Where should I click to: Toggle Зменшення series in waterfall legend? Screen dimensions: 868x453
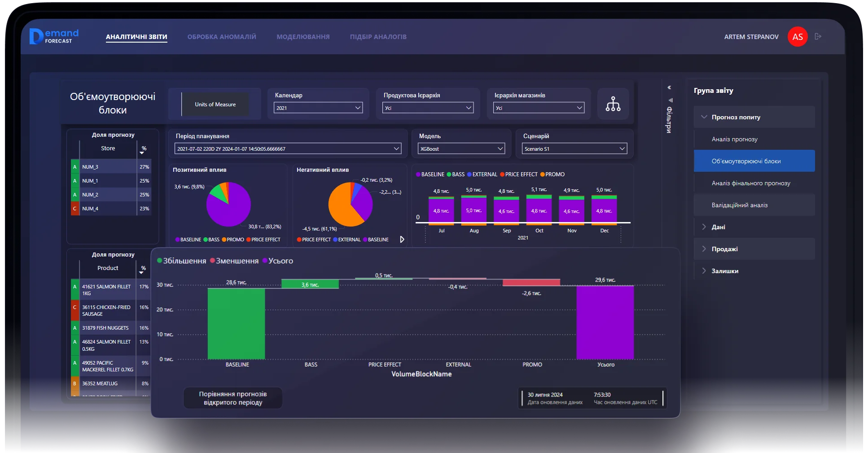(x=234, y=261)
